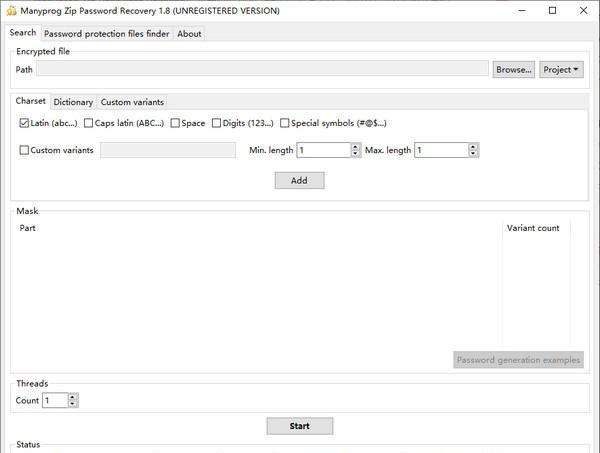Click the Threads Count value field
This screenshot has width=600, height=453.
point(55,401)
